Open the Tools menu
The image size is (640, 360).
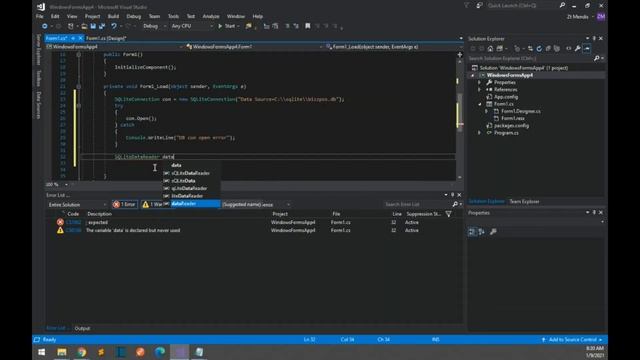(x=173, y=16)
